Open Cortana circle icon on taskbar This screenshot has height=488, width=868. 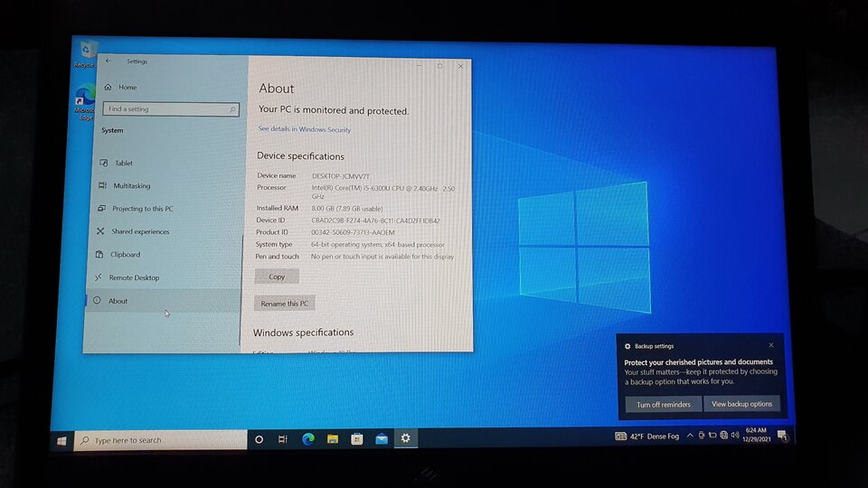point(259,439)
